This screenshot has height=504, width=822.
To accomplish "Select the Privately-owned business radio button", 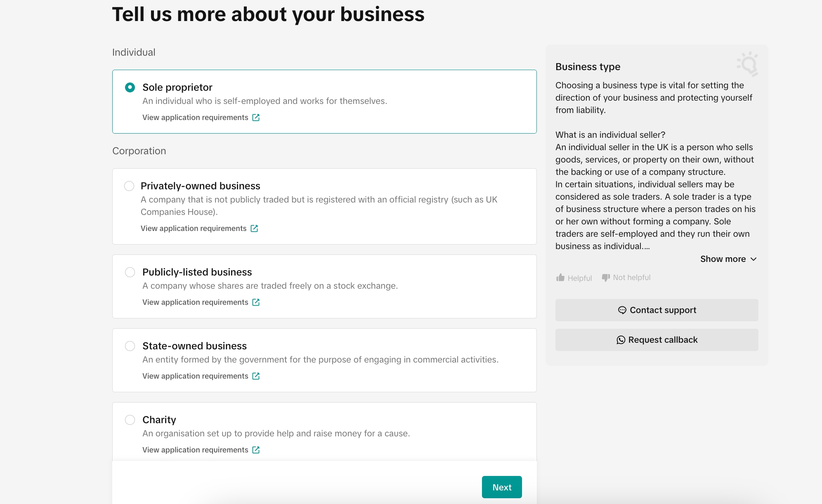I will click(129, 186).
